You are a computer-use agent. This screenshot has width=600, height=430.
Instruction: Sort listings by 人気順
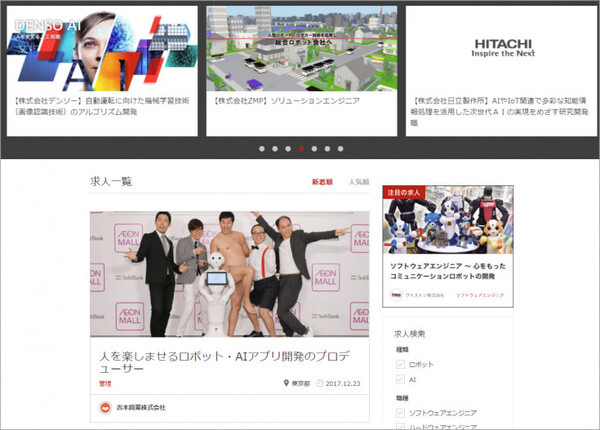pyautogui.click(x=359, y=182)
